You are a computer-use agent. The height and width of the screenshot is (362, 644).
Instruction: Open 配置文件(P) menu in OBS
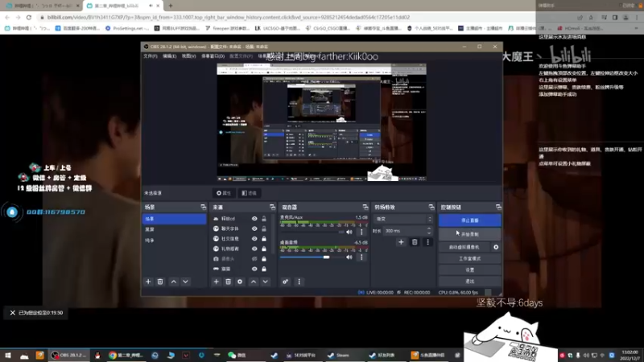[x=241, y=56]
